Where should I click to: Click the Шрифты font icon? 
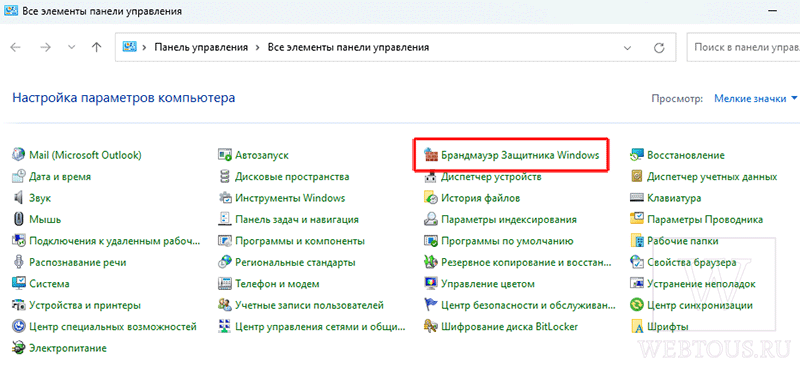click(x=636, y=326)
